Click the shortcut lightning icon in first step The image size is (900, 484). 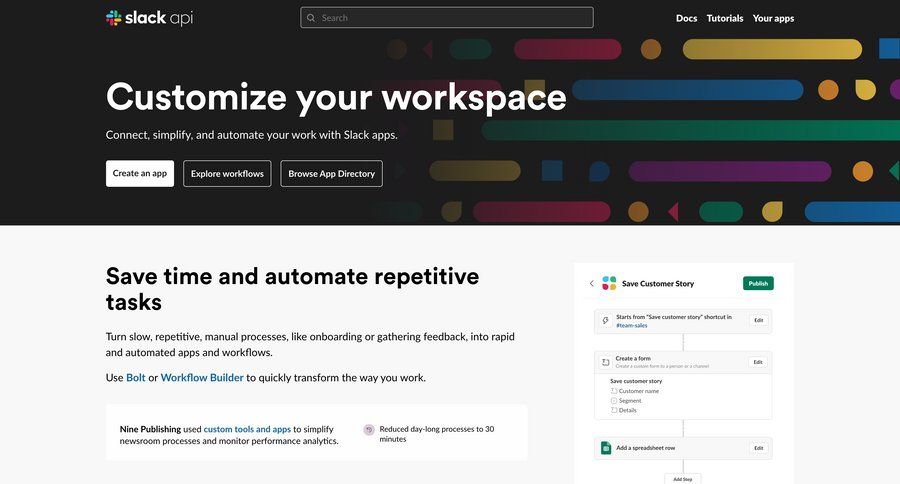point(605,321)
